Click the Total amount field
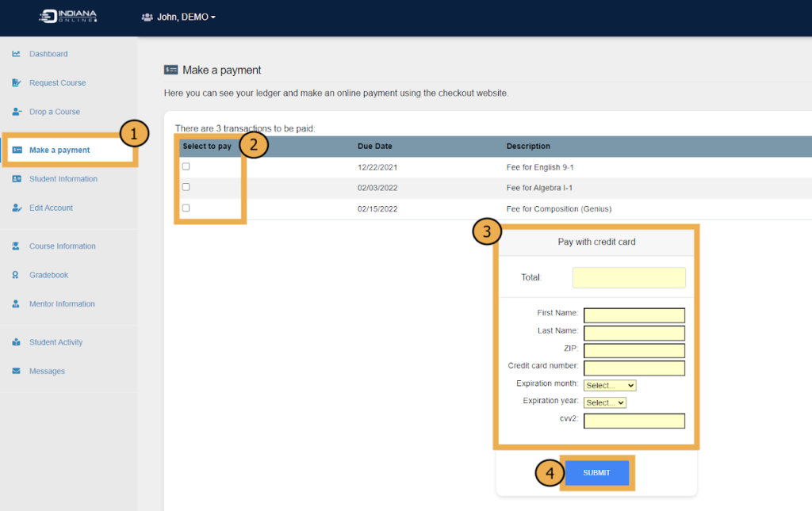This screenshot has width=812, height=511. coord(629,278)
